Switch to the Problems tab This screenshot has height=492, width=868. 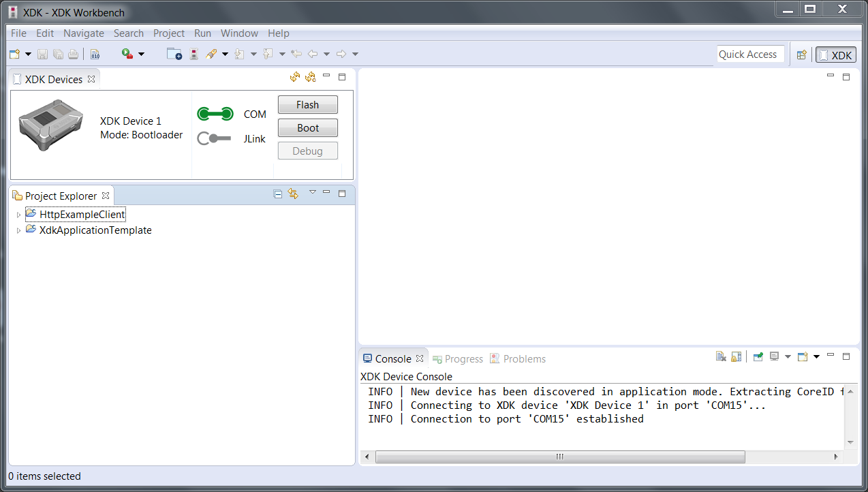click(518, 358)
